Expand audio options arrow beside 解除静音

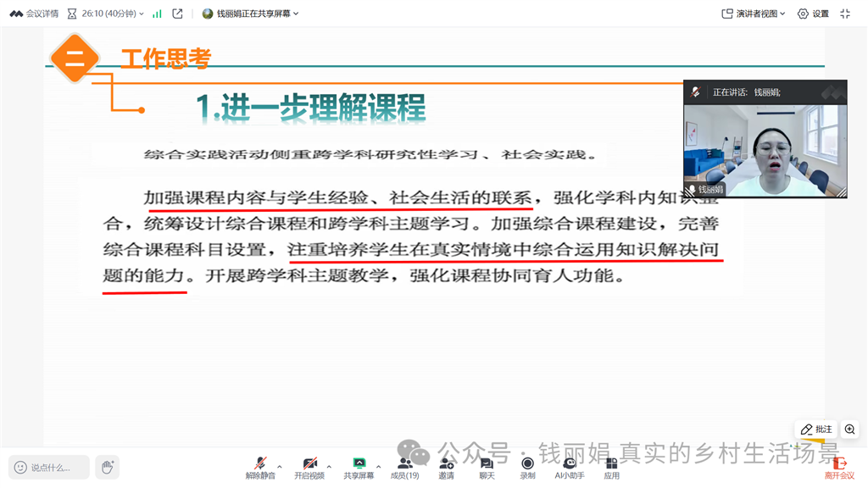280,467
